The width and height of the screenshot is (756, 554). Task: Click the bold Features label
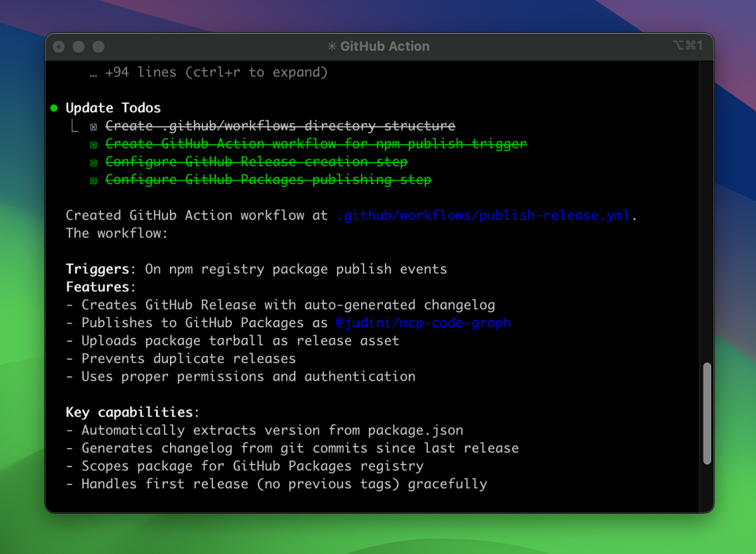[x=97, y=287]
